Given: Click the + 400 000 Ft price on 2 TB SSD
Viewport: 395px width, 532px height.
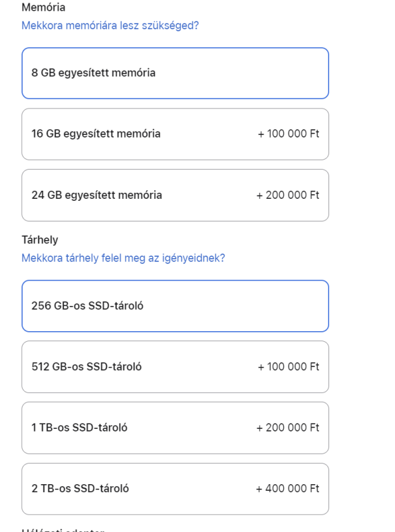Looking at the screenshot, I should click(287, 489).
